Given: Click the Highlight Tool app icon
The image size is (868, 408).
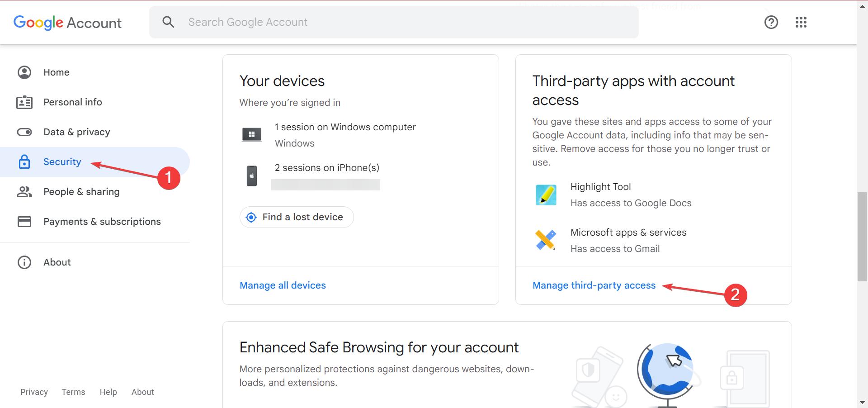Looking at the screenshot, I should pyautogui.click(x=546, y=195).
